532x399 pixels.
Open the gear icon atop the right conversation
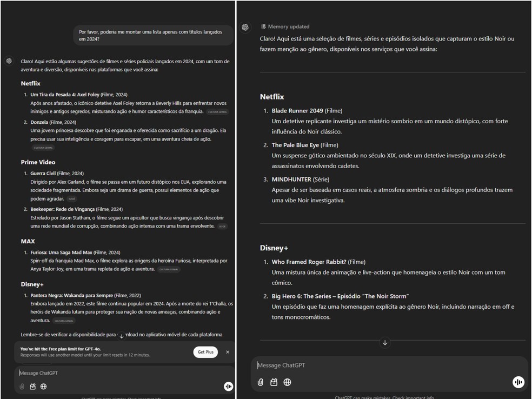[x=245, y=27]
